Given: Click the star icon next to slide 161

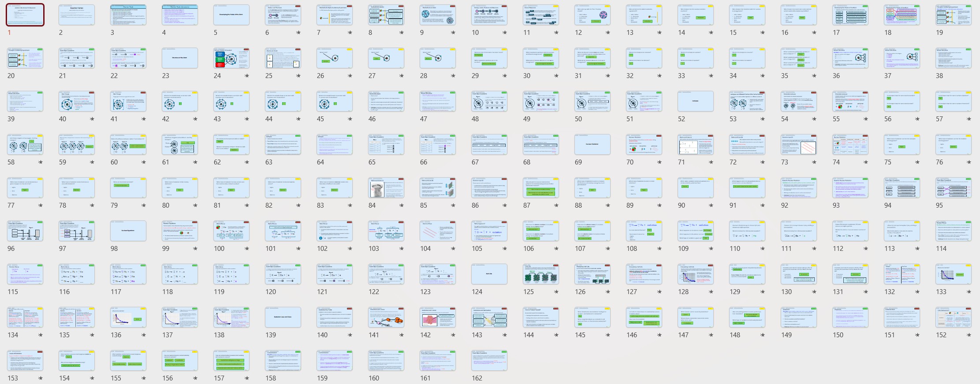Looking at the screenshot, I should pos(453,378).
